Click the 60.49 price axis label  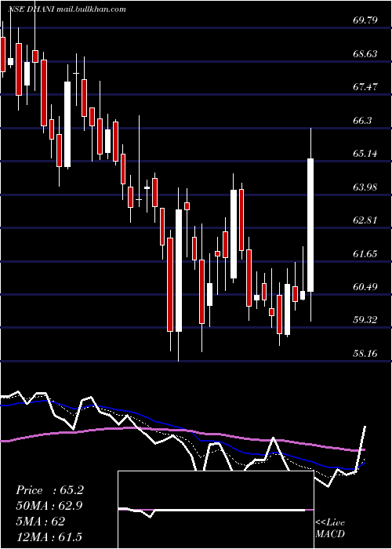(365, 287)
